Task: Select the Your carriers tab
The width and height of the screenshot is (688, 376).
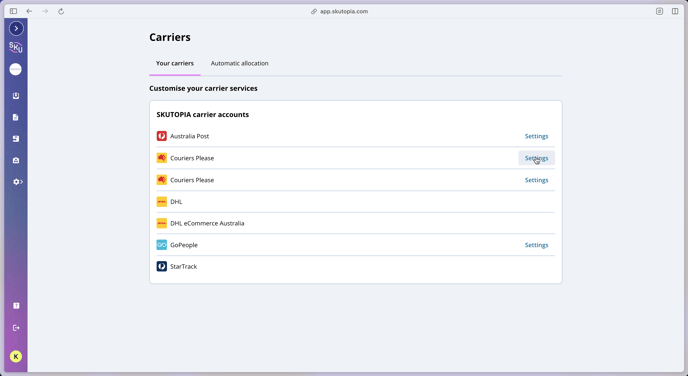Action: (175, 63)
